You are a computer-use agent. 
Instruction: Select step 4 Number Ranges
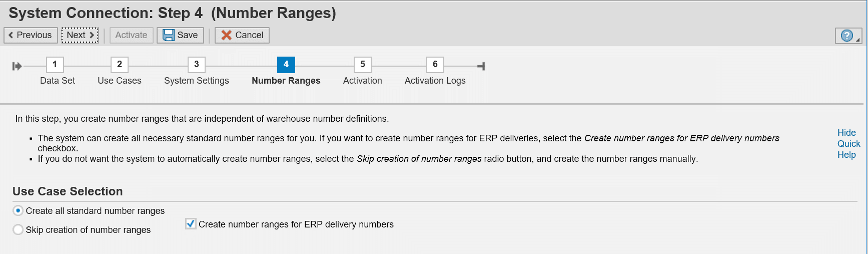pyautogui.click(x=286, y=64)
